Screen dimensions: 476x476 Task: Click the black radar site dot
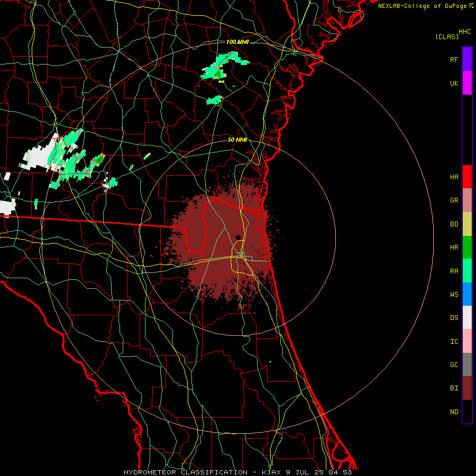click(238, 237)
